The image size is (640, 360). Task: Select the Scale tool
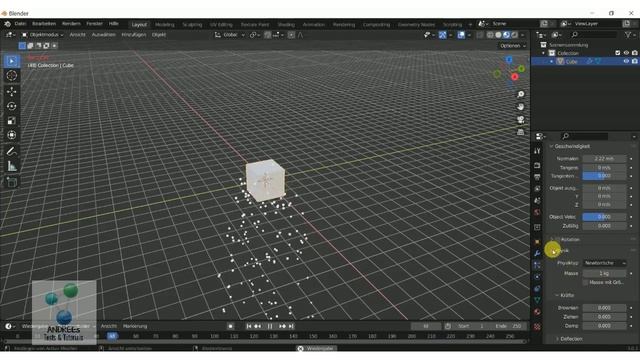click(x=11, y=121)
